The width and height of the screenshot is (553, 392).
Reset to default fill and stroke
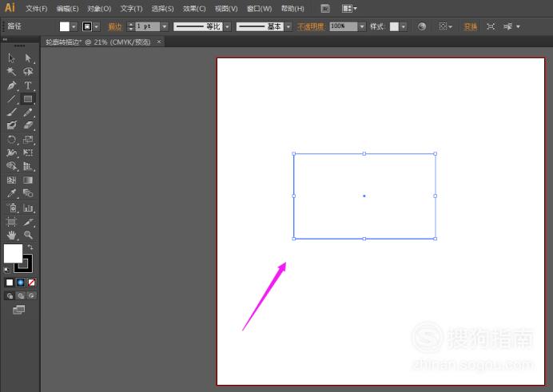click(x=6, y=270)
